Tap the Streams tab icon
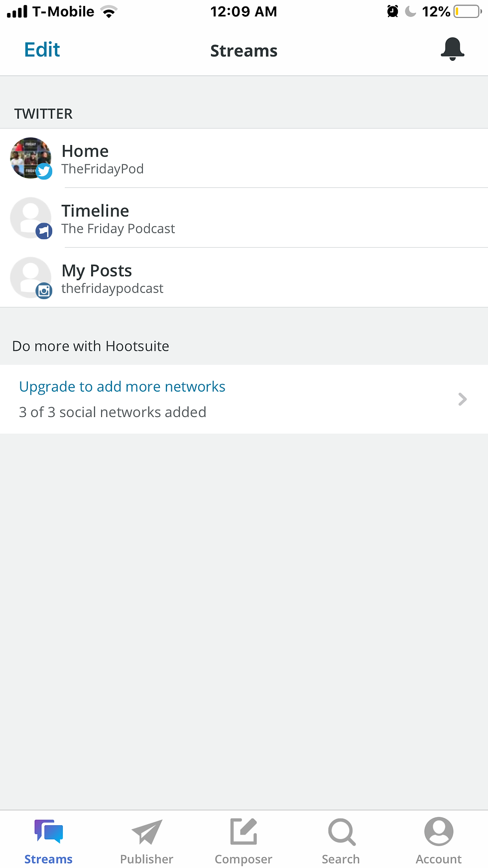The image size is (488, 868). pyautogui.click(x=48, y=831)
